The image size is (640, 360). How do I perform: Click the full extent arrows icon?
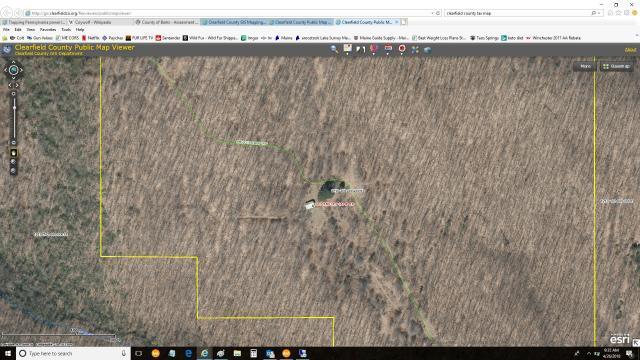click(415, 49)
